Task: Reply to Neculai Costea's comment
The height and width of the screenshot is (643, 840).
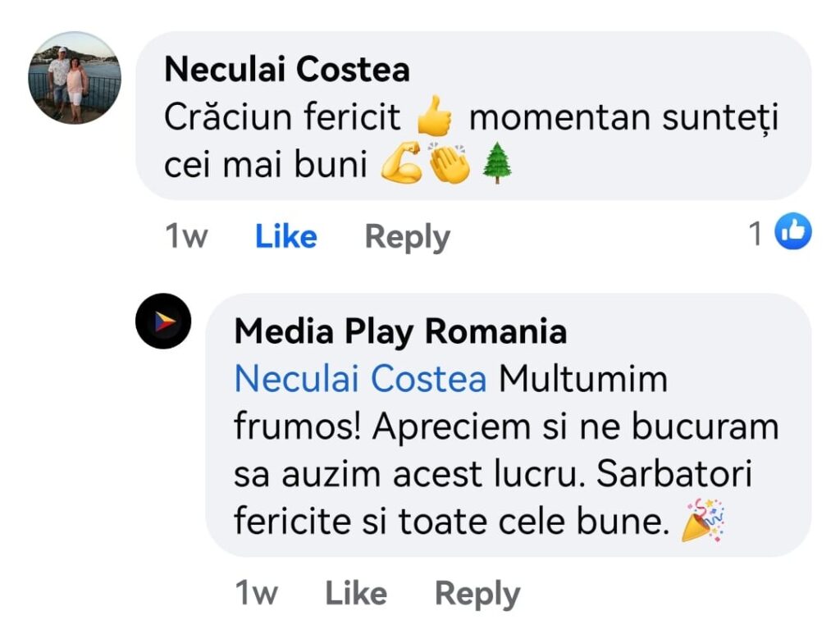Action: click(x=407, y=237)
